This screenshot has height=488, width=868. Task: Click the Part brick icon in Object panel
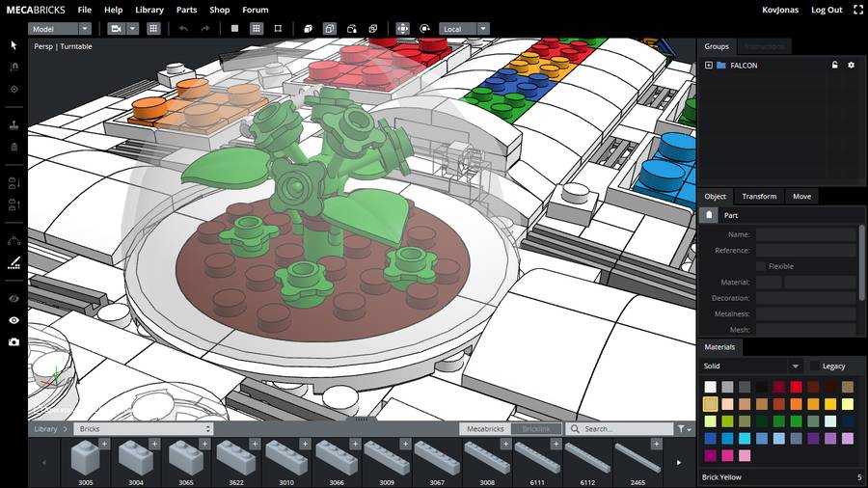[x=709, y=215]
